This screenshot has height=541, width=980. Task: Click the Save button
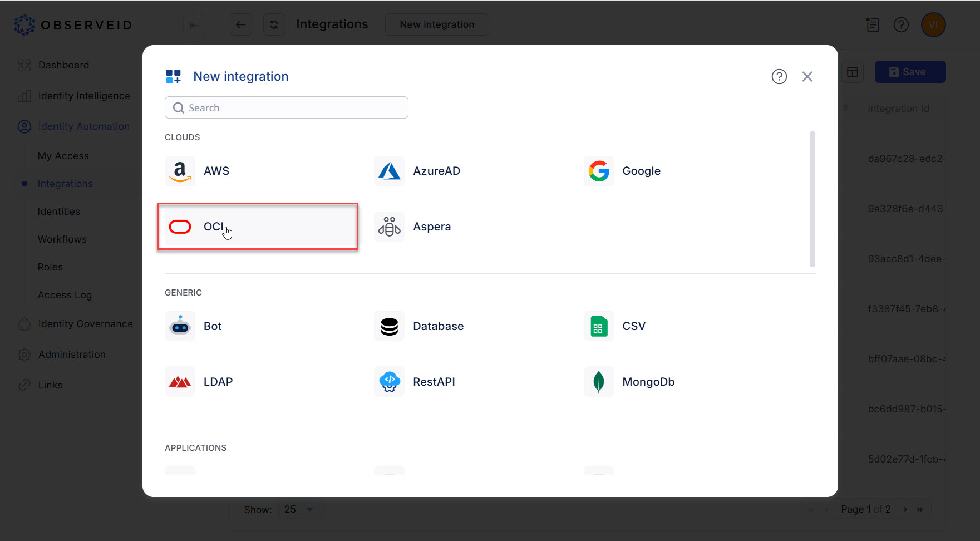click(909, 72)
